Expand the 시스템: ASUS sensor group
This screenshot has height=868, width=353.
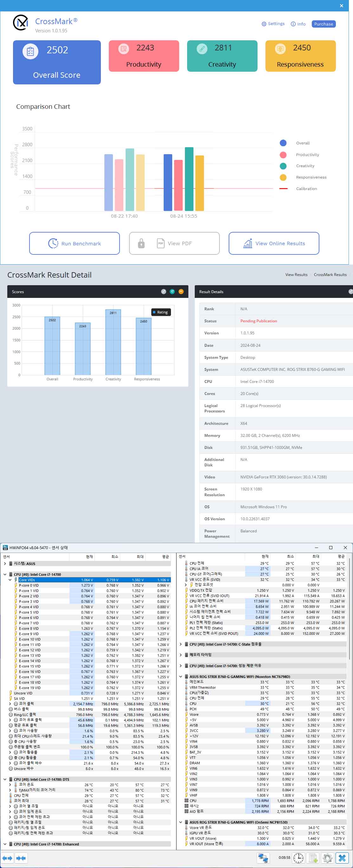[5, 563]
